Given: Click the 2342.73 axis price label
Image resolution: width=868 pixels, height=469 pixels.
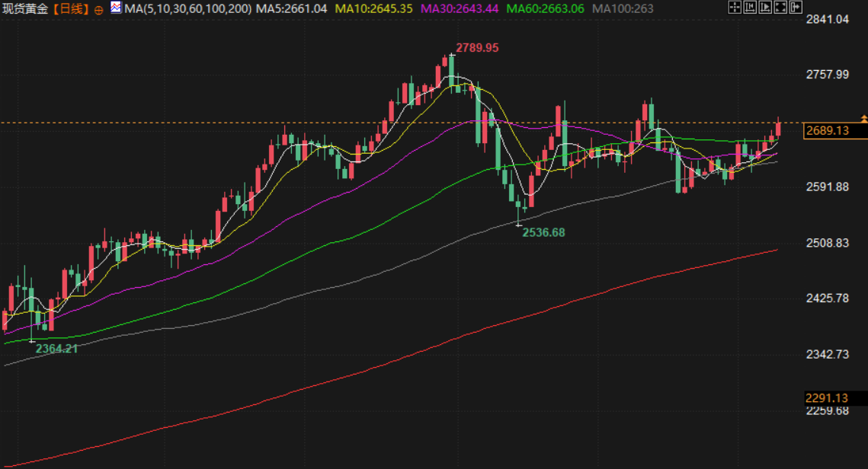Looking at the screenshot, I should (x=828, y=355).
